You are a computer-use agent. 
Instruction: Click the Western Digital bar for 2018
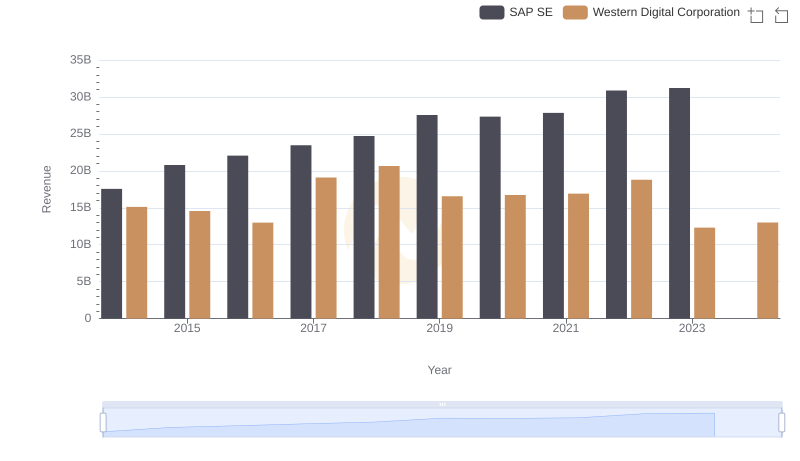[x=389, y=242]
